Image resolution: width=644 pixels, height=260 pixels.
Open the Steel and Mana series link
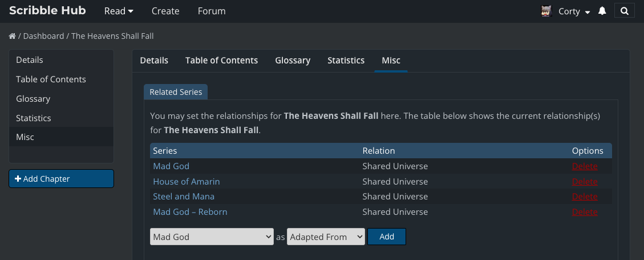pos(184,197)
